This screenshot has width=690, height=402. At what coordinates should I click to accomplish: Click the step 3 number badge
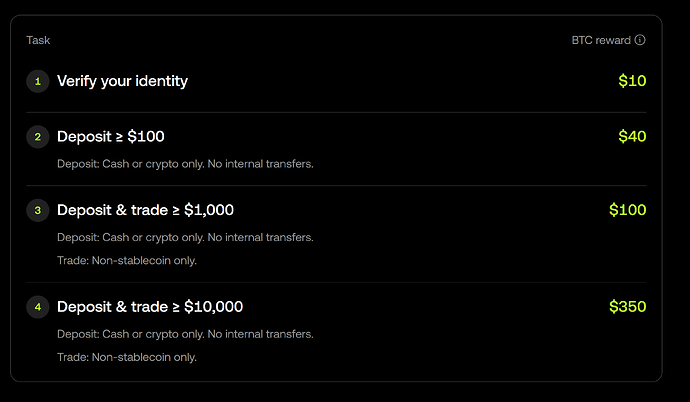pyautogui.click(x=38, y=210)
